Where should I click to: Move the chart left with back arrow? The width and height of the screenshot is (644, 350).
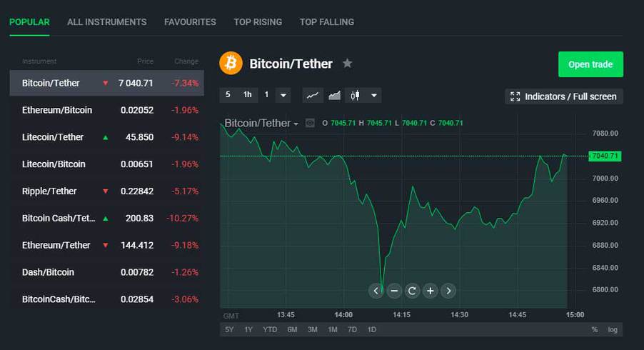click(x=376, y=291)
